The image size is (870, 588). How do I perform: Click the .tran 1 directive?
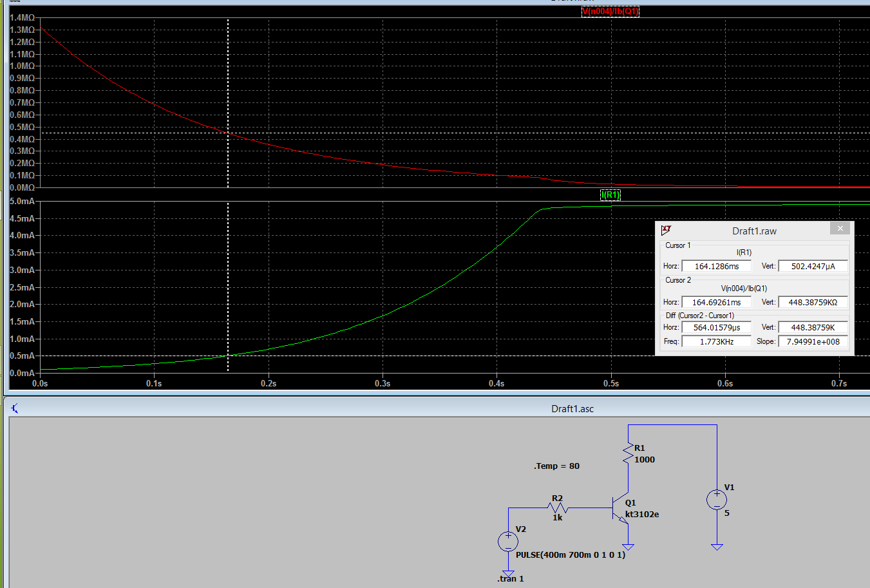[x=510, y=578]
